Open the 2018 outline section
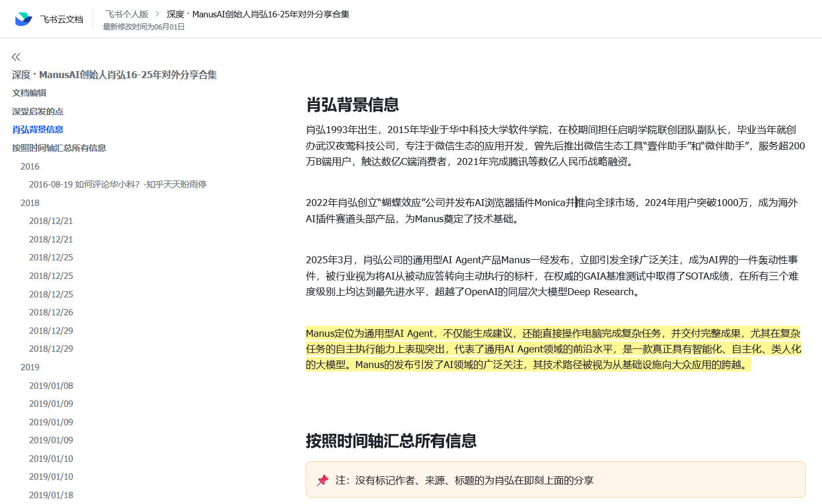 click(30, 203)
